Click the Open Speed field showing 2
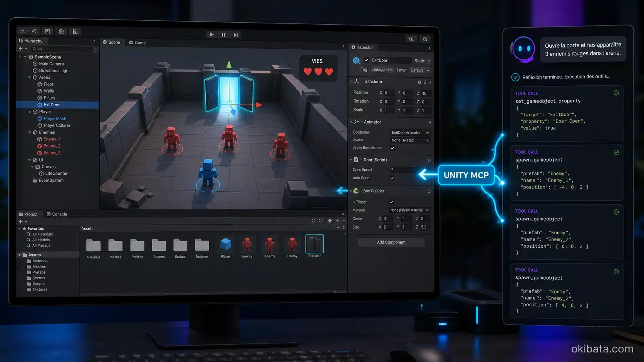Viewport: 644px width, 362px height. click(410, 170)
